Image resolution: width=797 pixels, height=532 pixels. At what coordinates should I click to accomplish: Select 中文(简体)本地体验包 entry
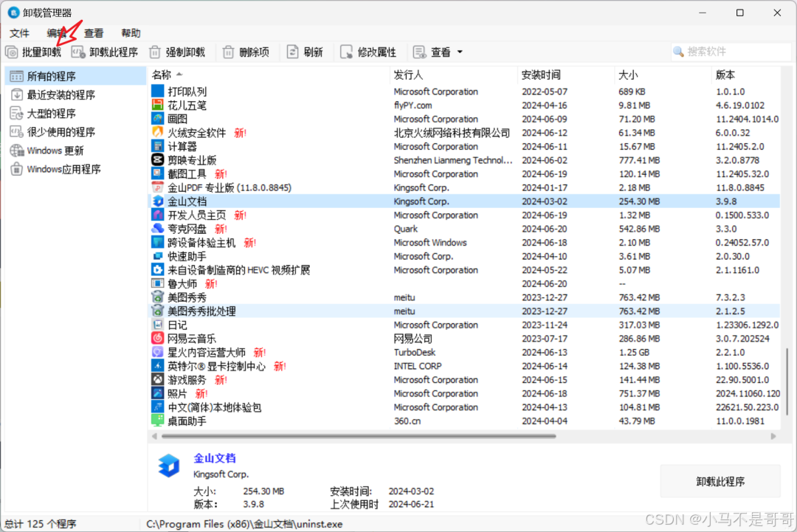pos(215,407)
